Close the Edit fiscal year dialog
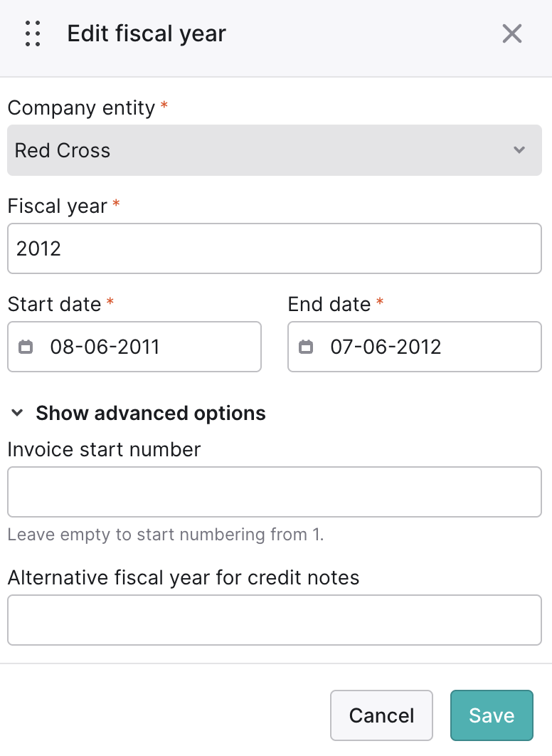552x756 pixels. (x=512, y=33)
